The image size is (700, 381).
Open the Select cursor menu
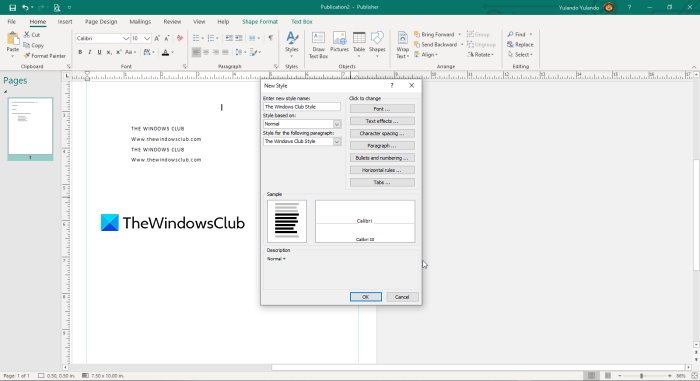pyautogui.click(x=520, y=54)
